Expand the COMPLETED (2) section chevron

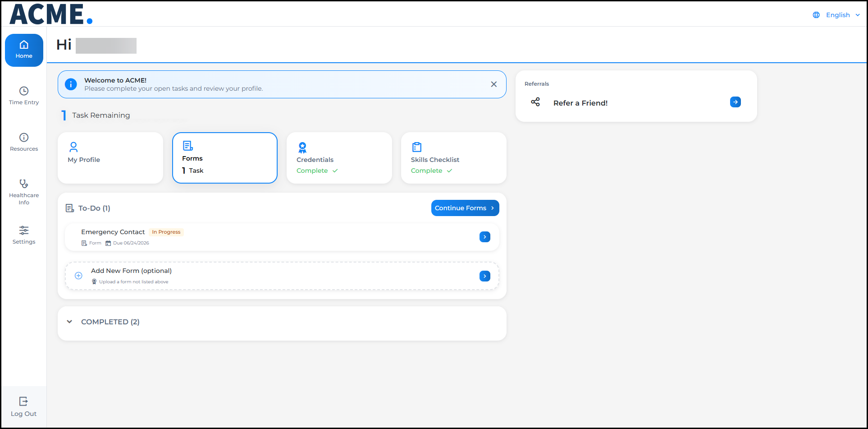coord(69,322)
